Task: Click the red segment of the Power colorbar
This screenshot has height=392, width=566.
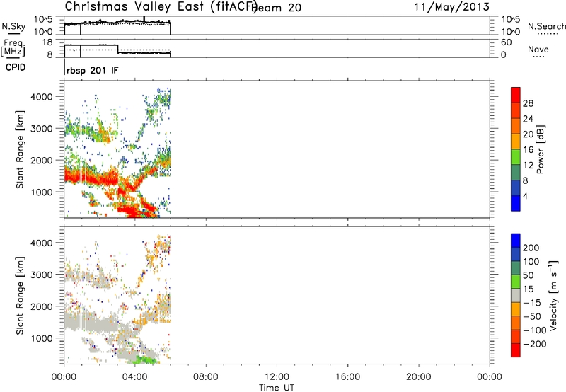Action: [516, 95]
